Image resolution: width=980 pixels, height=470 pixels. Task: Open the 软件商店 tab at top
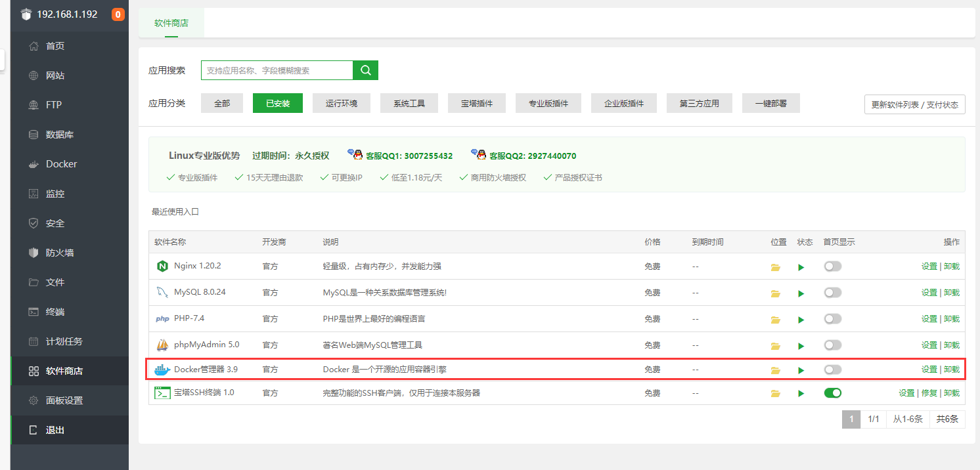click(x=171, y=23)
